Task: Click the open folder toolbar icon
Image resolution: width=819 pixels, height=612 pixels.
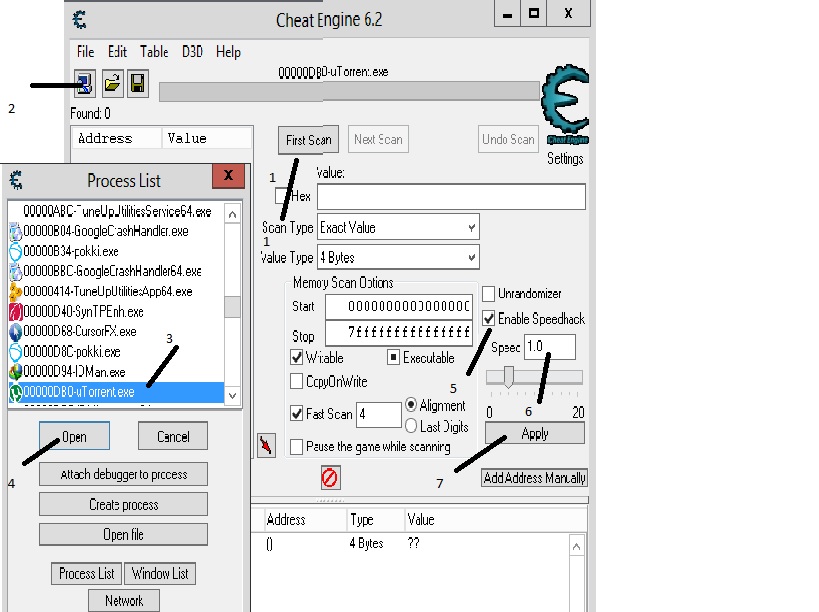Action: 112,84
